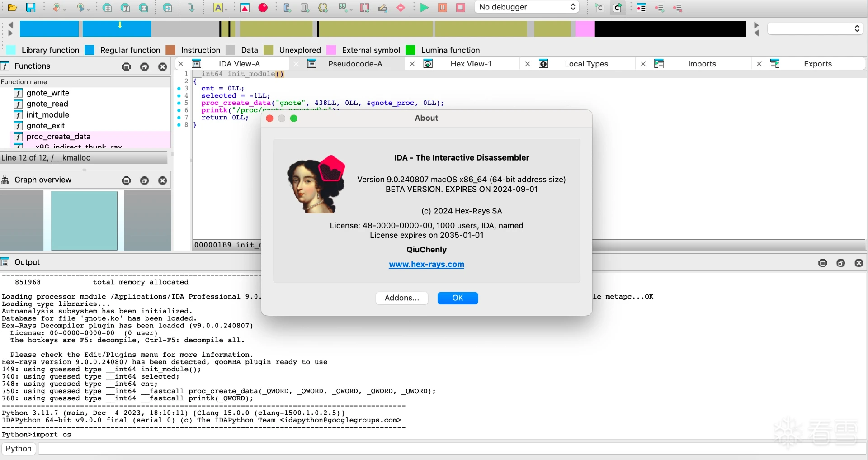
Task: Click the toolbar icon showing C with plus
Action: tap(287, 8)
